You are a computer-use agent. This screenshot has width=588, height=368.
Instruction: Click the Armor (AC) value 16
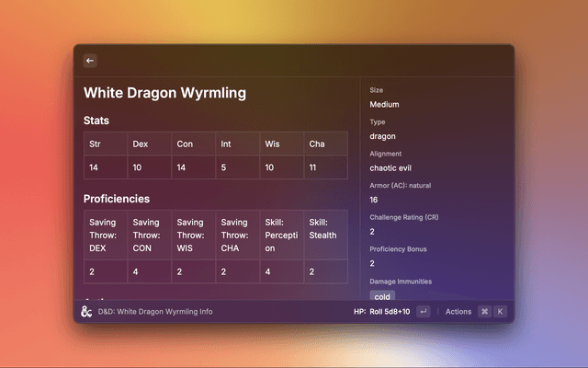point(374,200)
